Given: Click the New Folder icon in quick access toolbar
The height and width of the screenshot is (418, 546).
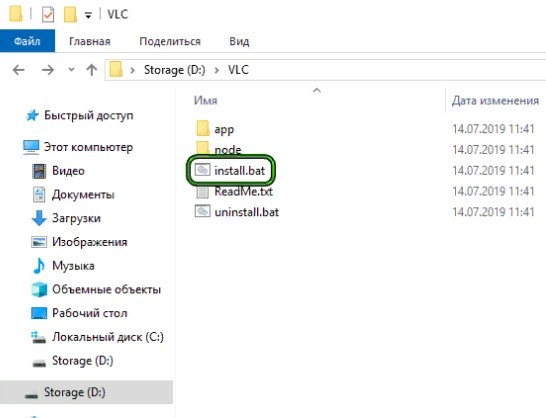Looking at the screenshot, I should [70, 15].
